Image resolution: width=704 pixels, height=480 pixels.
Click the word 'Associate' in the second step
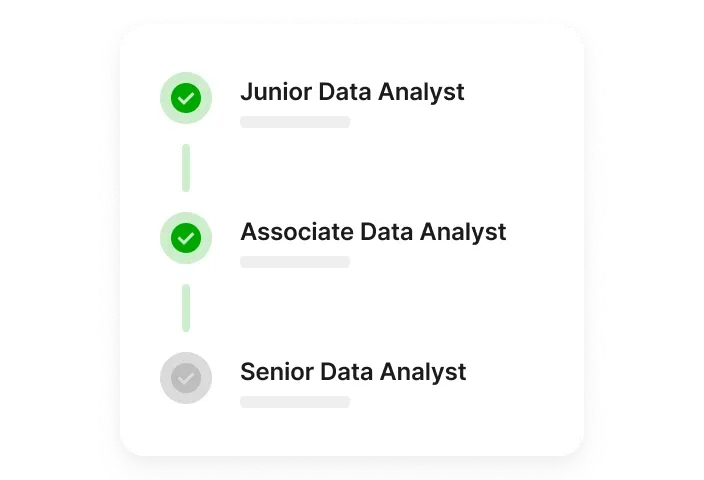(x=296, y=232)
